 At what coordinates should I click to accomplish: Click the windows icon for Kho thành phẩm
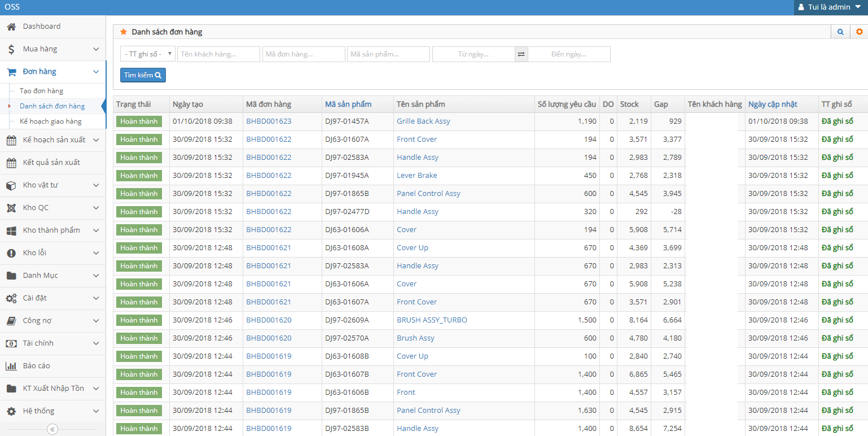click(x=11, y=230)
